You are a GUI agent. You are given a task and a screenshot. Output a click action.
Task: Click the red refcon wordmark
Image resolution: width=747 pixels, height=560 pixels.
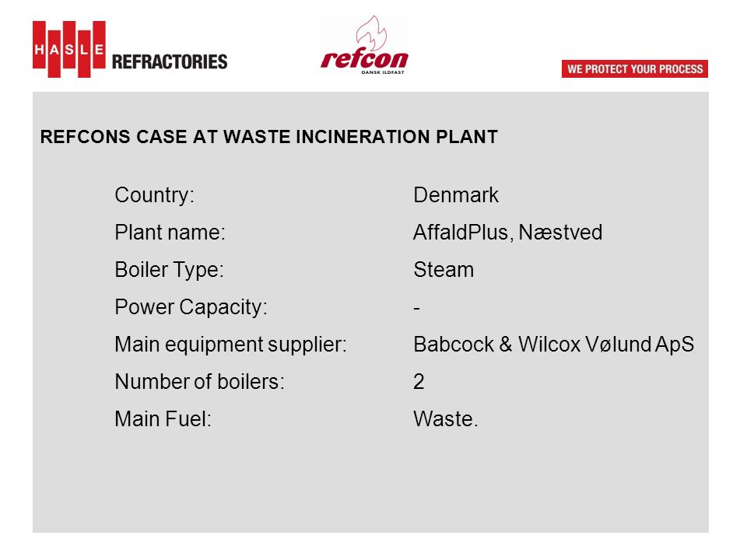tap(364, 58)
